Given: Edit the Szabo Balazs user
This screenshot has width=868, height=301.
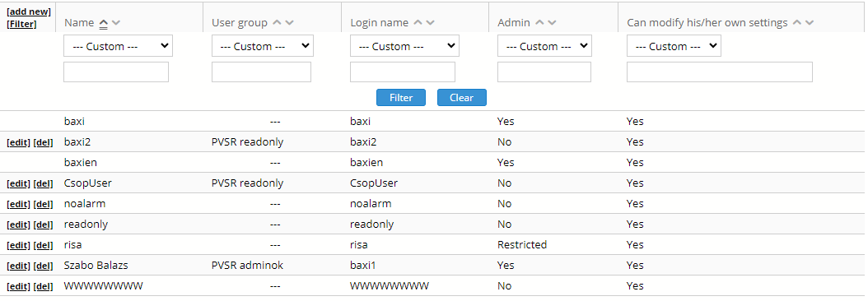Looking at the screenshot, I should (18, 266).
